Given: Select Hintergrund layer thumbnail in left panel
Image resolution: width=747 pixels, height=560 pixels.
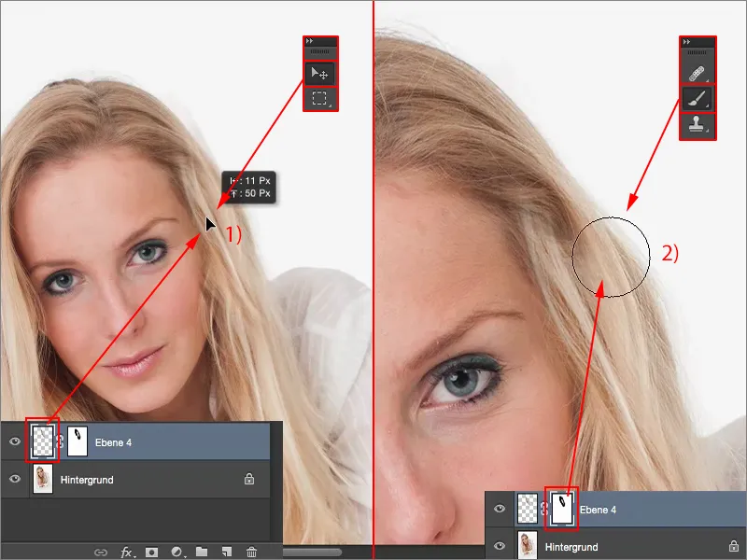Looking at the screenshot, I should (x=43, y=479).
